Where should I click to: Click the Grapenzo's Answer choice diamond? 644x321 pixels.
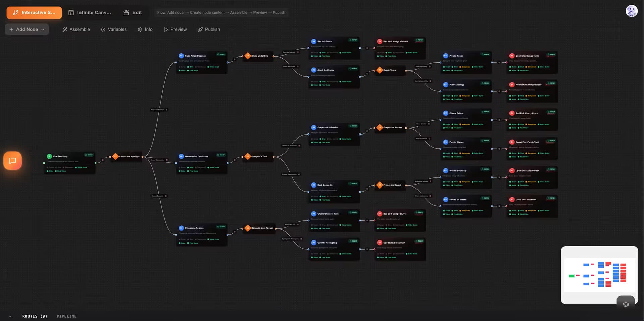(380, 128)
